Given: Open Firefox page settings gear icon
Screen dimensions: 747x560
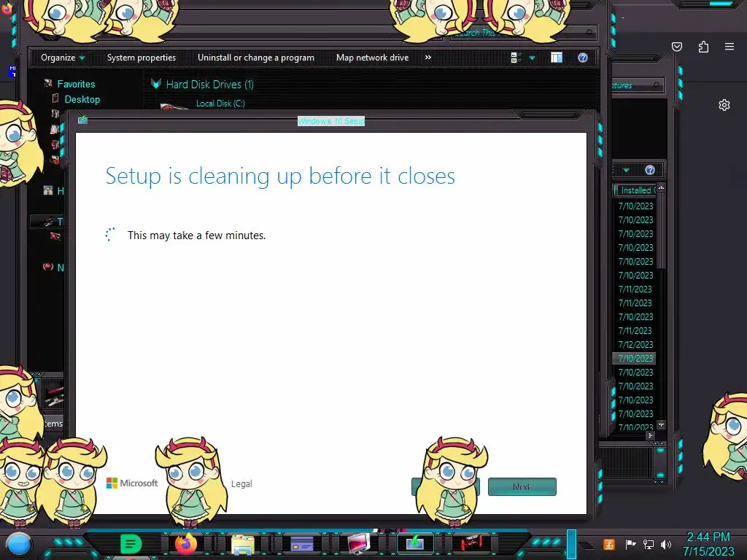Looking at the screenshot, I should coord(724,105).
